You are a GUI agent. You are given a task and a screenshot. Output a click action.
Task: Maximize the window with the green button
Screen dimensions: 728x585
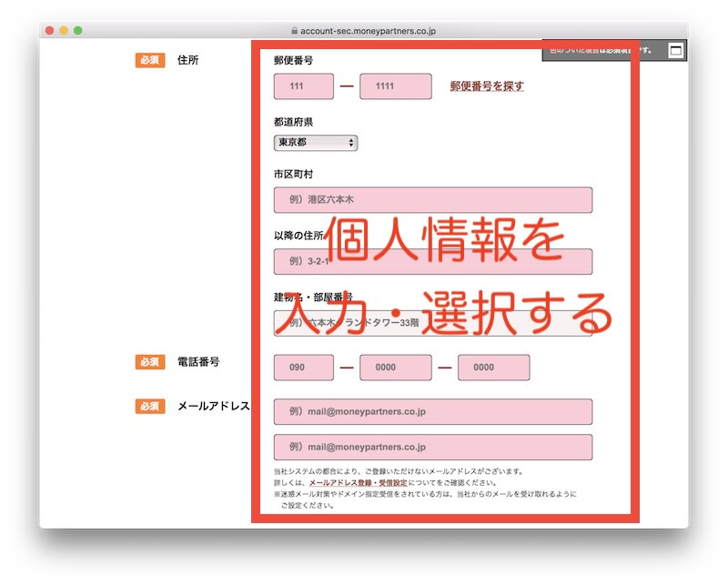(77, 31)
